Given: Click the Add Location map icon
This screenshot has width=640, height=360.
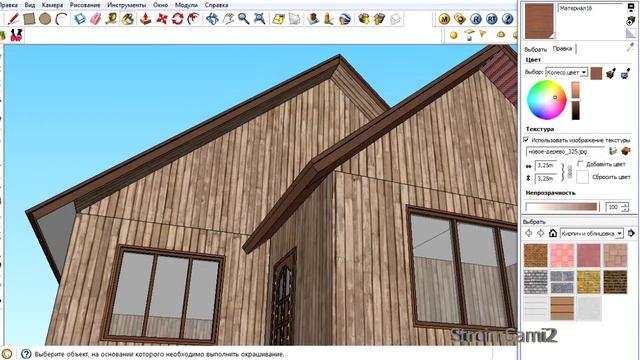Looking at the screenshot, I should click(278, 19).
